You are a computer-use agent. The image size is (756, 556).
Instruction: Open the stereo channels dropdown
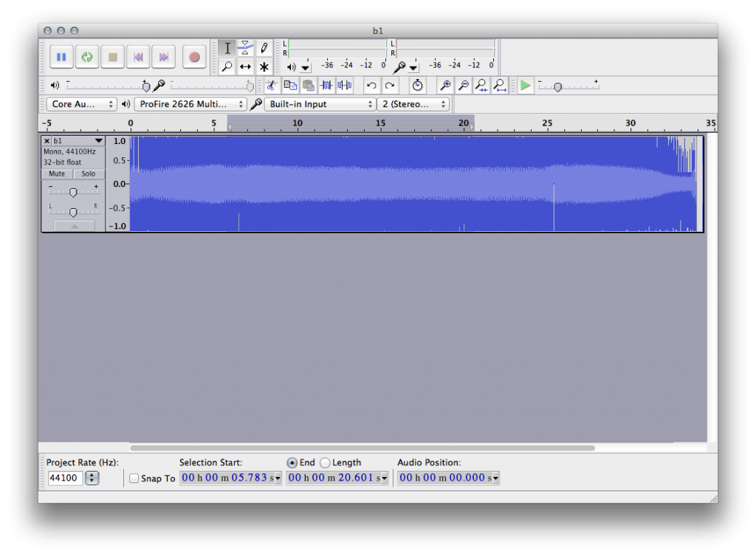point(413,103)
